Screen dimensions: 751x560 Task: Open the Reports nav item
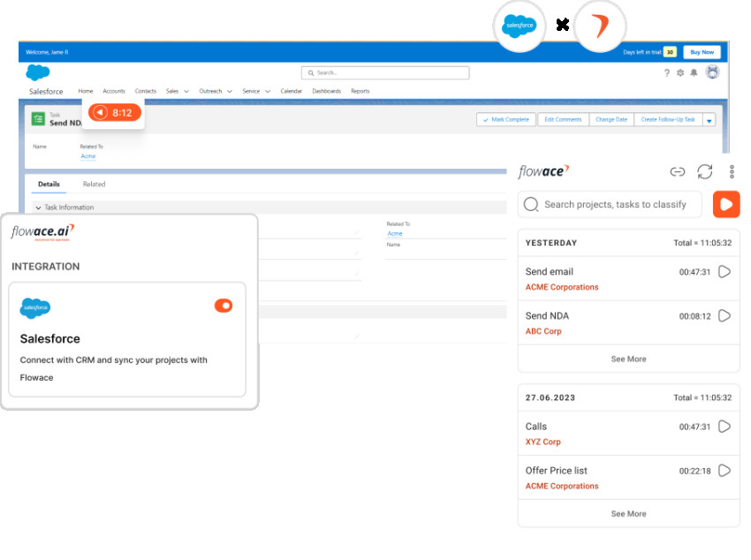click(x=360, y=91)
